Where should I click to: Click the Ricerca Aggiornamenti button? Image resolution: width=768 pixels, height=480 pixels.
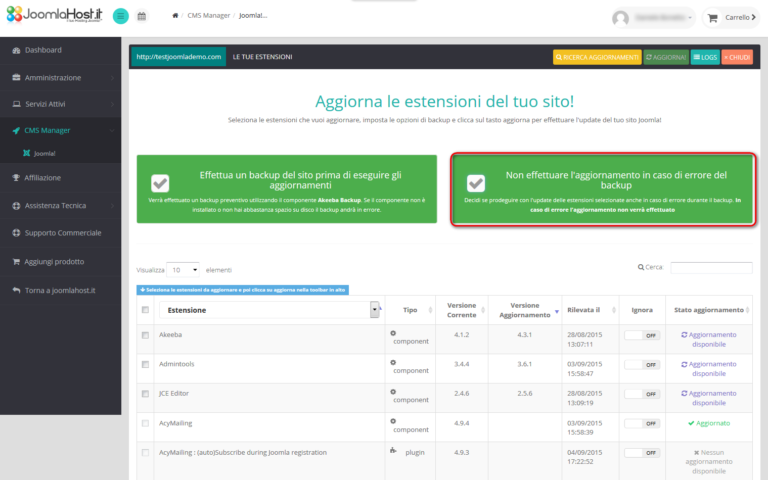596,58
